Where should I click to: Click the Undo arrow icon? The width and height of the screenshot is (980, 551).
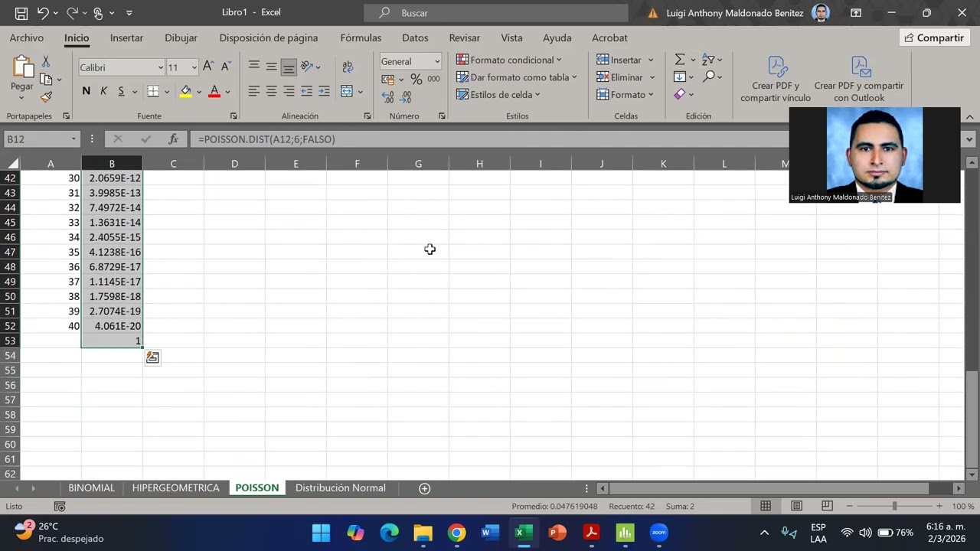pos(43,13)
